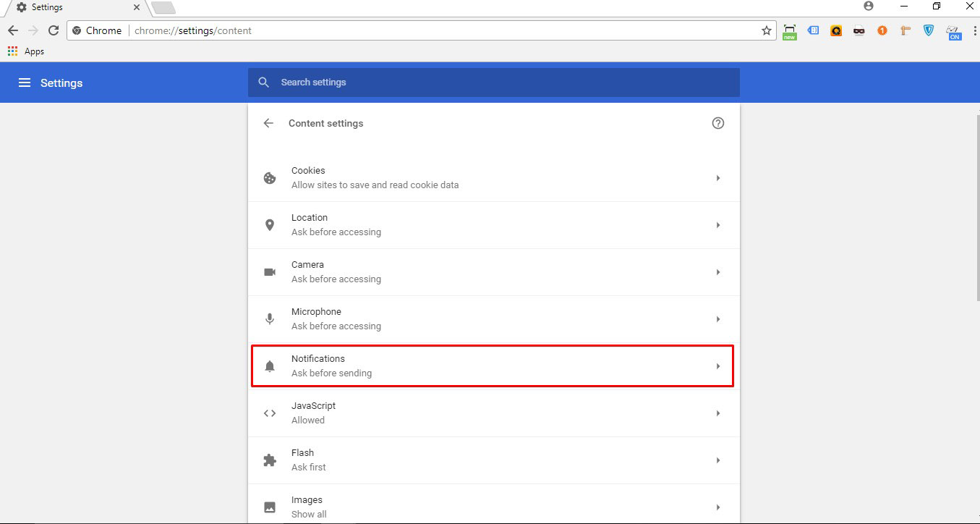Go back from Content settings
This screenshot has height=524, width=980.
pos(268,123)
